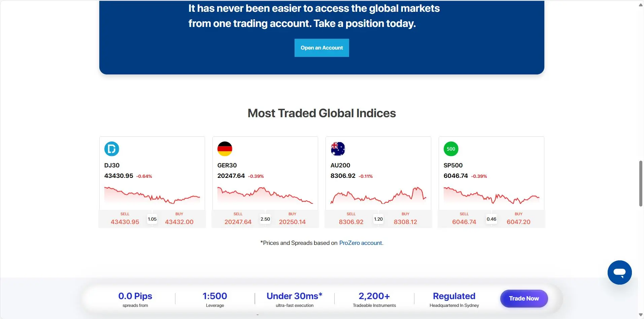Follow the ProZero account link
Image resolution: width=644 pixels, height=319 pixels.
[x=361, y=243]
